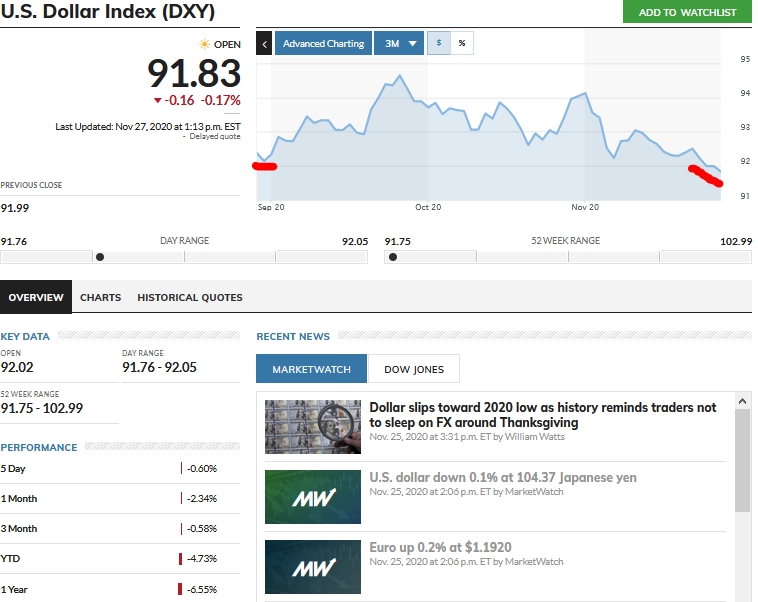This screenshot has height=602, width=758.
Task: Click news list scroll up arrow
Action: click(742, 401)
